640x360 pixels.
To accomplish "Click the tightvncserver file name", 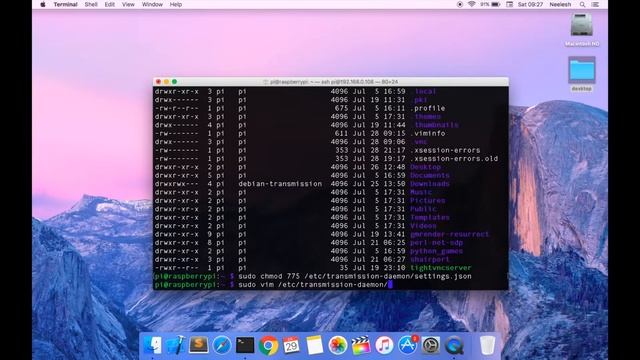I will 440,268.
